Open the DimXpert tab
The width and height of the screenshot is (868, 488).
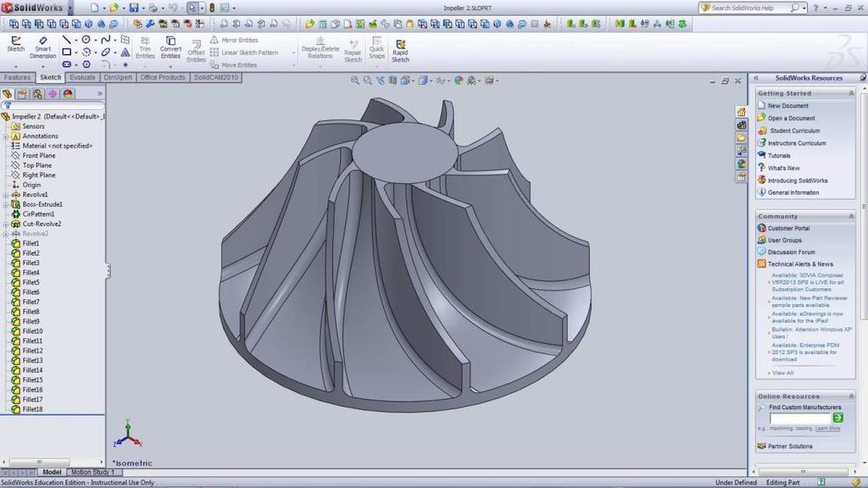tap(118, 77)
